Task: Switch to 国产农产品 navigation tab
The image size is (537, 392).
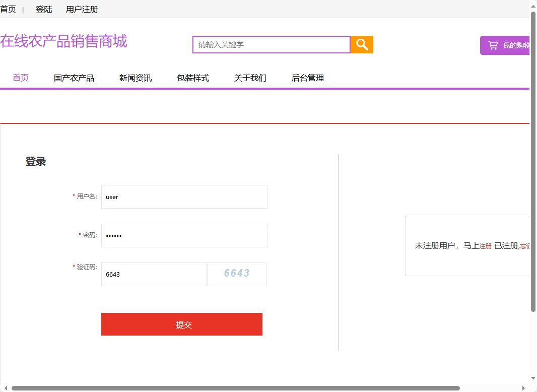Action: point(74,78)
